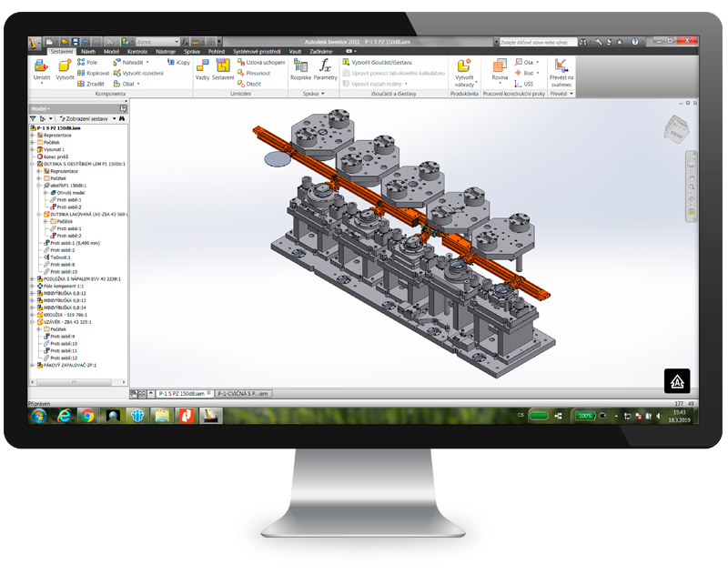Select the Rovina work plane tool

pyautogui.click(x=500, y=69)
